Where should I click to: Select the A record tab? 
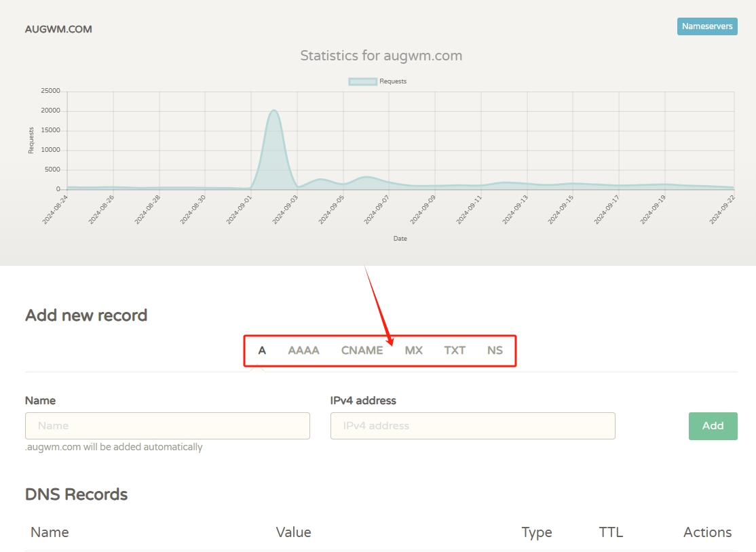262,351
